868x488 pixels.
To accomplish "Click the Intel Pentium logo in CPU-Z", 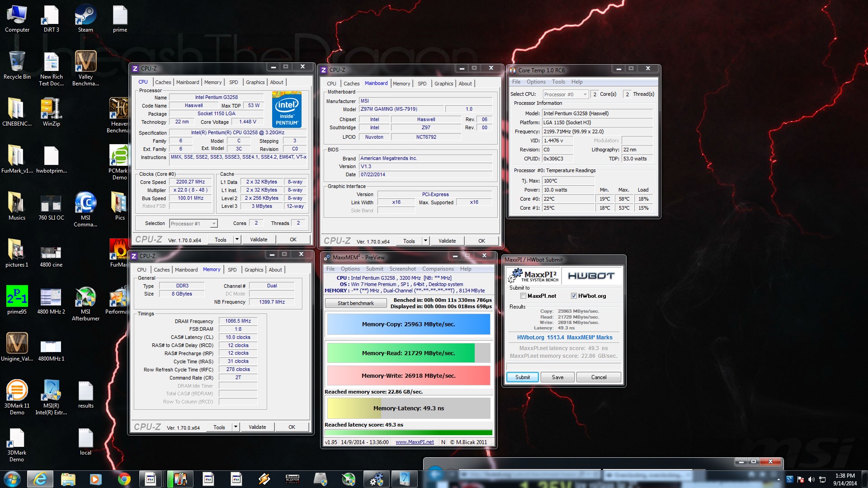I will (287, 110).
